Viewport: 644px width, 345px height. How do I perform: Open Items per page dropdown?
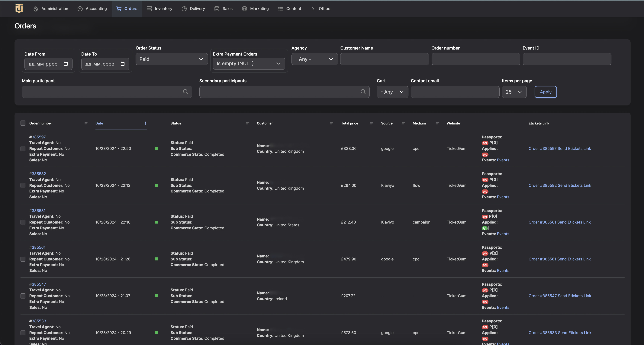514,92
